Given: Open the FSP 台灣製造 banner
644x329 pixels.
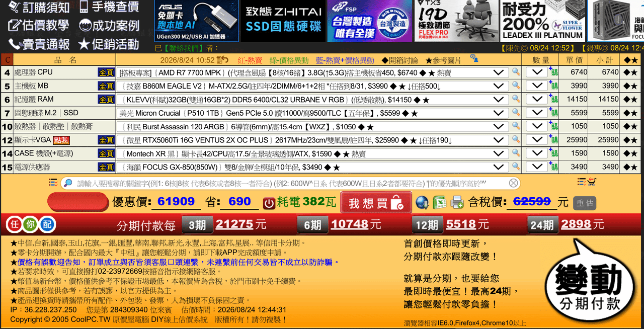Looking at the screenshot, I should click(x=369, y=21).
